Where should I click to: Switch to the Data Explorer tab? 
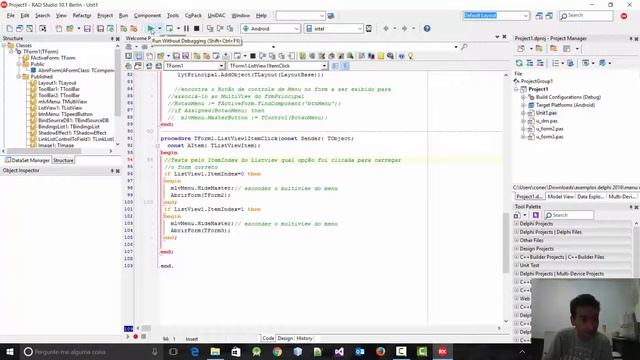coord(590,197)
